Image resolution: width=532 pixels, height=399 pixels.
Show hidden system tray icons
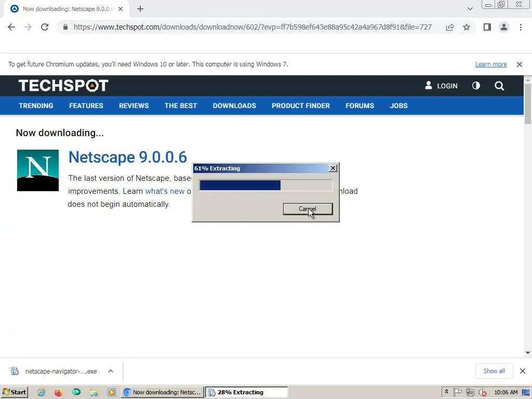click(446, 392)
